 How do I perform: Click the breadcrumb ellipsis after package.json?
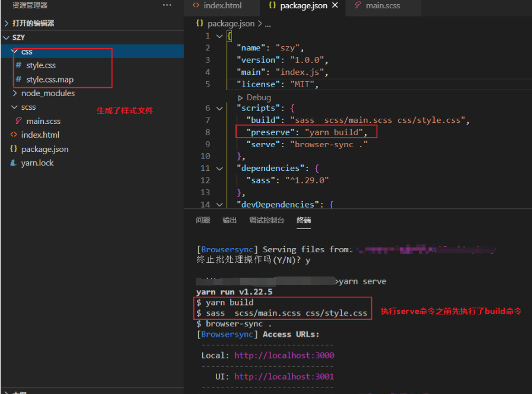267,24
